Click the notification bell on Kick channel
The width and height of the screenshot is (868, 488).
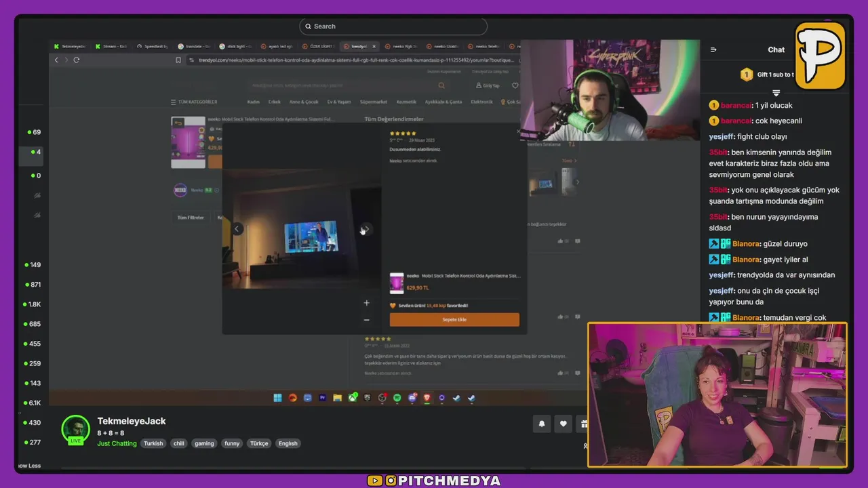coord(542,424)
